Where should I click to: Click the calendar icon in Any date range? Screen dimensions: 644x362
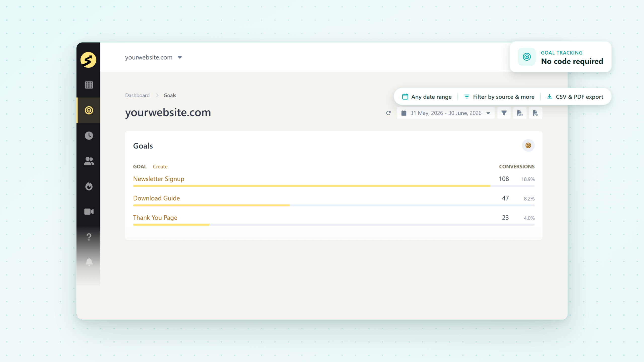pos(405,97)
